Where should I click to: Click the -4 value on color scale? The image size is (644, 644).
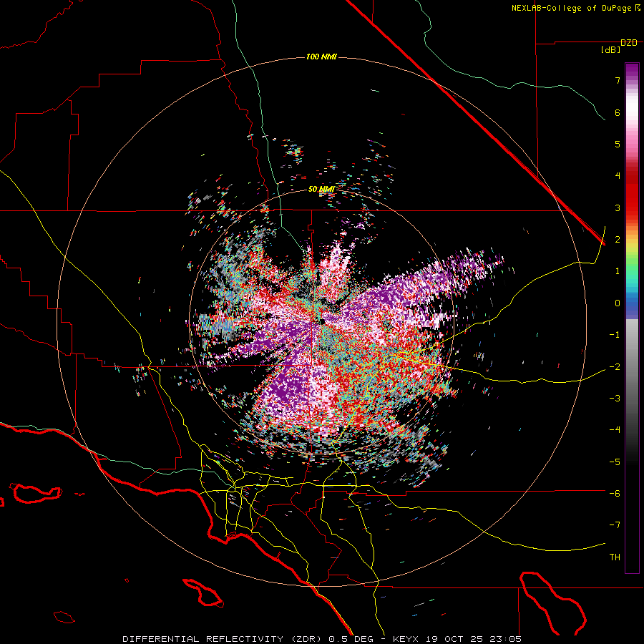coord(615,430)
